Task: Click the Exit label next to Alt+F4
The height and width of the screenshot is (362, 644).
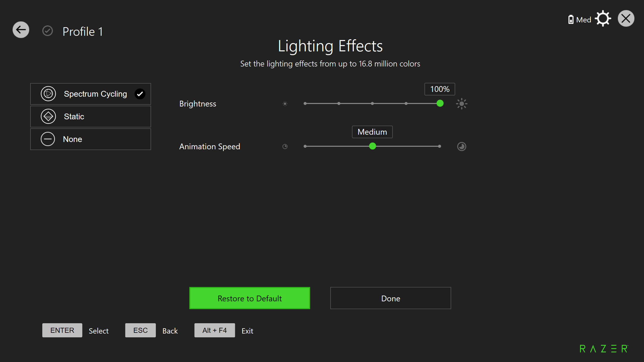Action: click(247, 331)
